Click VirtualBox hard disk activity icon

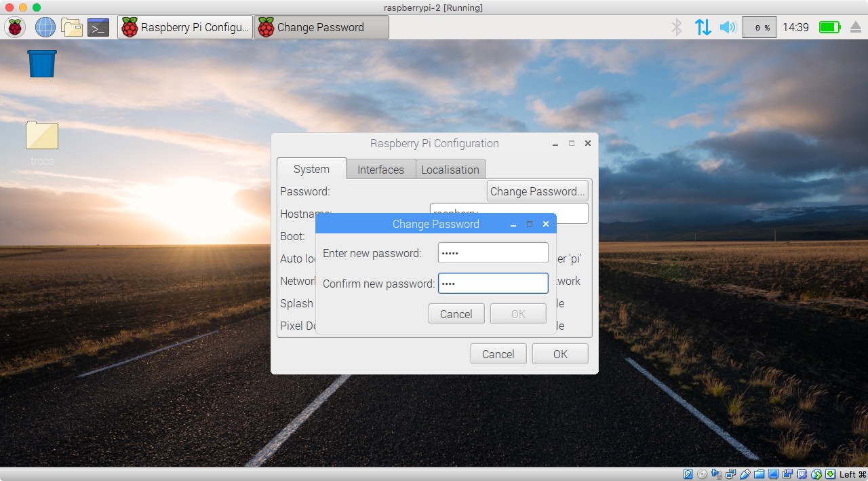(688, 474)
